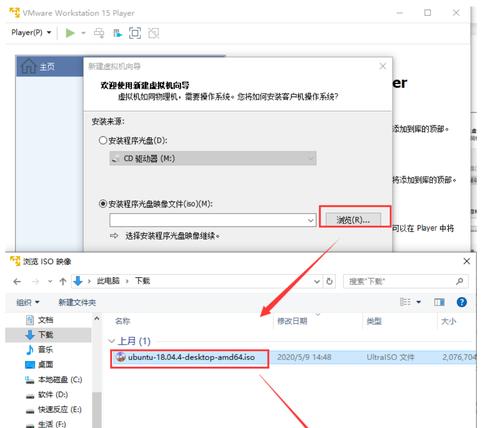
Task: Select 快速反应 (E:) drive in navigation pane
Action: point(59,409)
